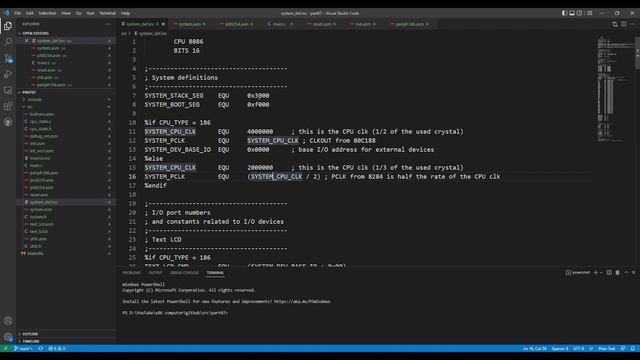This screenshot has height=360, width=640.
Task: Kill terminal with trash icon
Action: pyautogui.click(x=618, y=273)
